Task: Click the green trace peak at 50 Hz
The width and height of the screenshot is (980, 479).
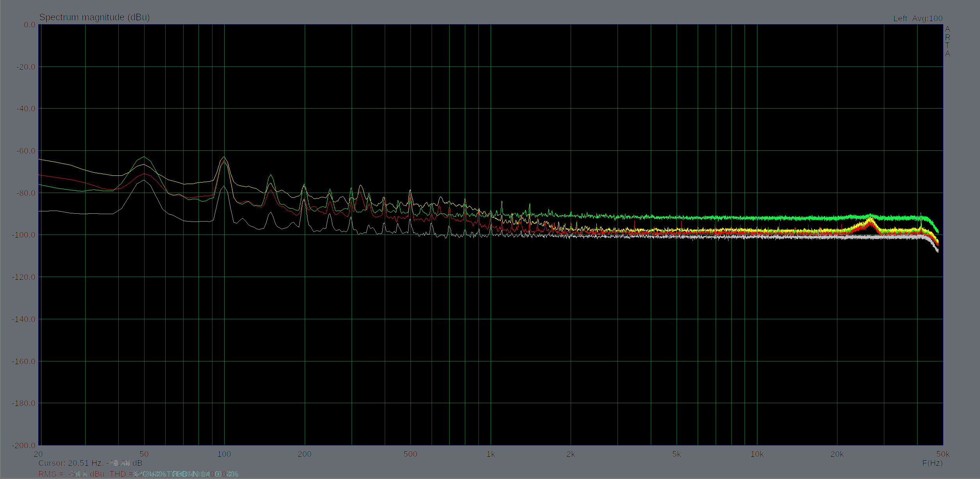Action: (144, 157)
